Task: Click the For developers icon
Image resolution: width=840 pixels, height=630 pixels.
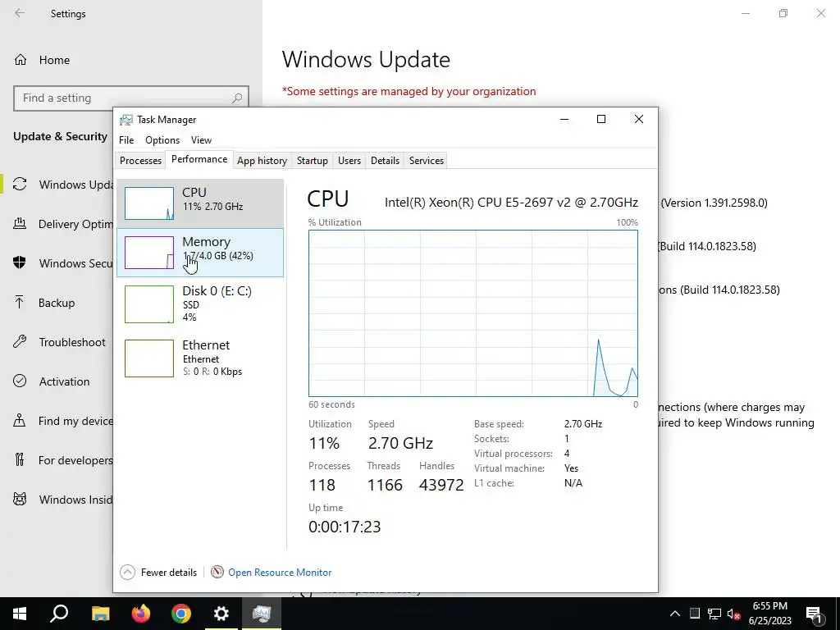Action: click(x=20, y=459)
